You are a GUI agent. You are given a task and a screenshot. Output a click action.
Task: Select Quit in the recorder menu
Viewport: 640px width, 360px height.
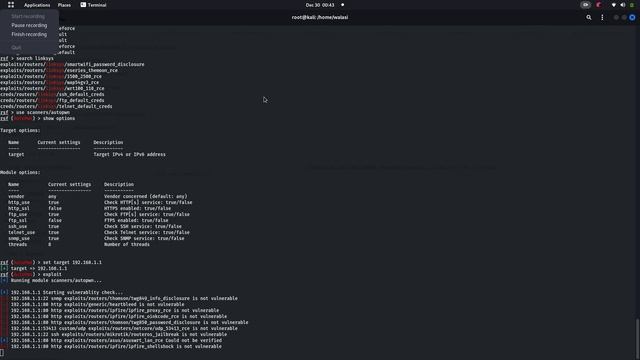pos(16,47)
